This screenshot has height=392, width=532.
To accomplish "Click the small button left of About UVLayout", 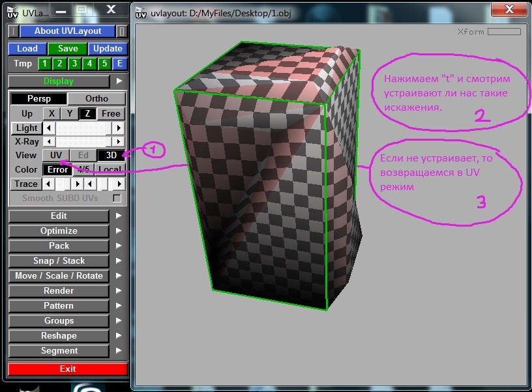I will point(14,31).
